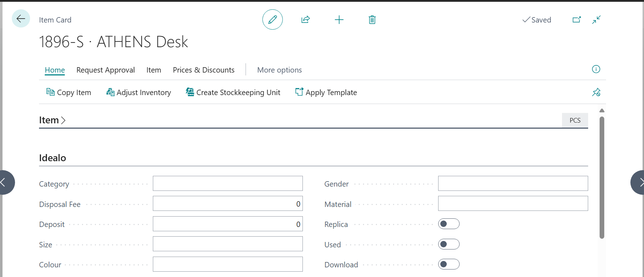Turn on the Download switch
This screenshot has width=644, height=277.
(x=449, y=264)
